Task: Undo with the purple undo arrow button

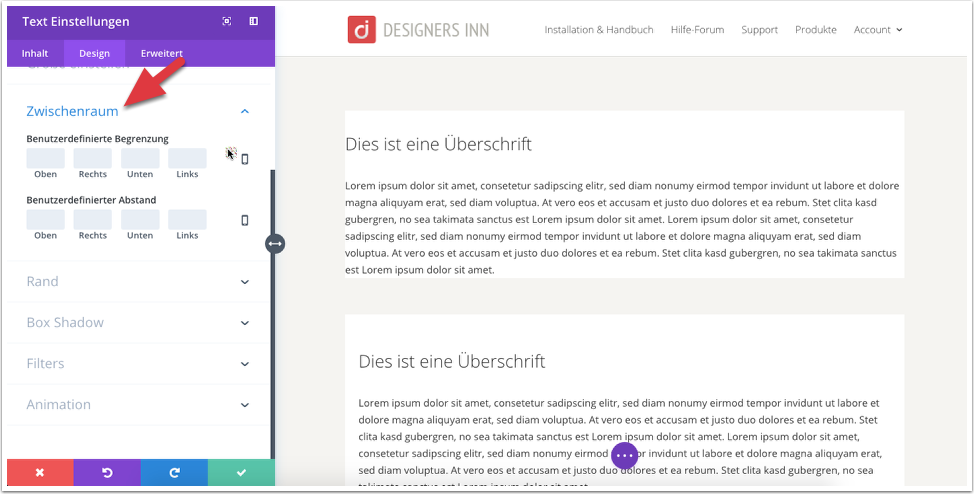Action: pos(107,473)
